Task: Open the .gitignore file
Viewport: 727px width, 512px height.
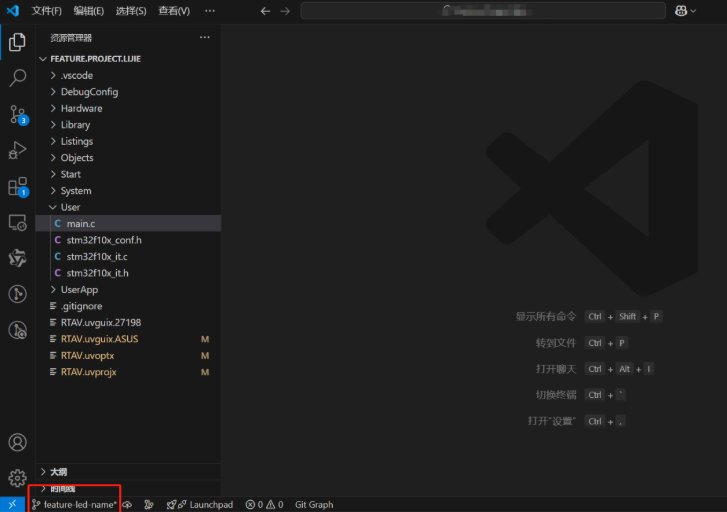Action: click(x=128, y=306)
